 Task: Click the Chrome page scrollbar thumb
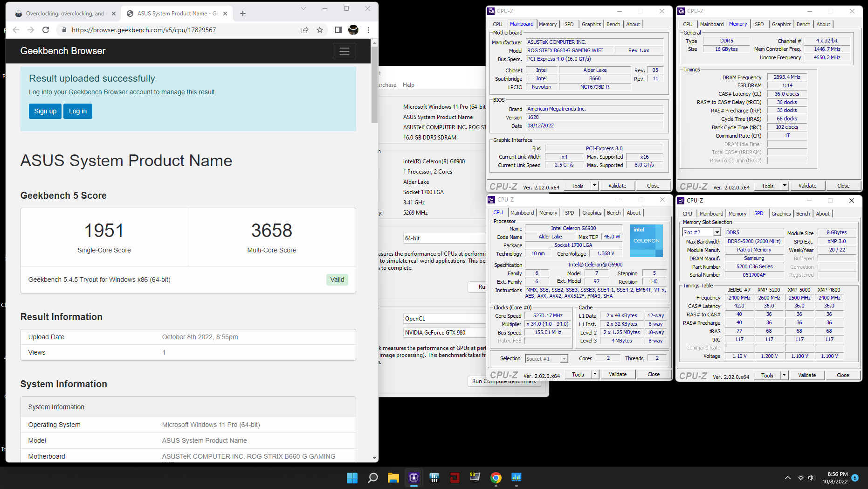[374, 84]
